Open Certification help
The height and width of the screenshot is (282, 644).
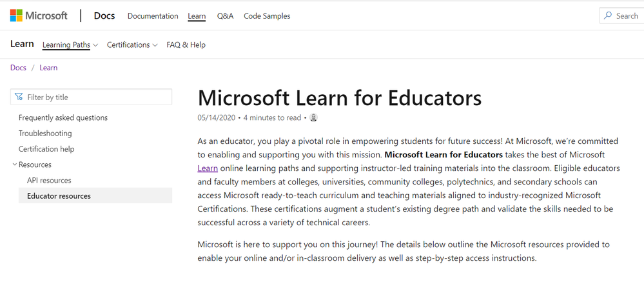point(46,149)
